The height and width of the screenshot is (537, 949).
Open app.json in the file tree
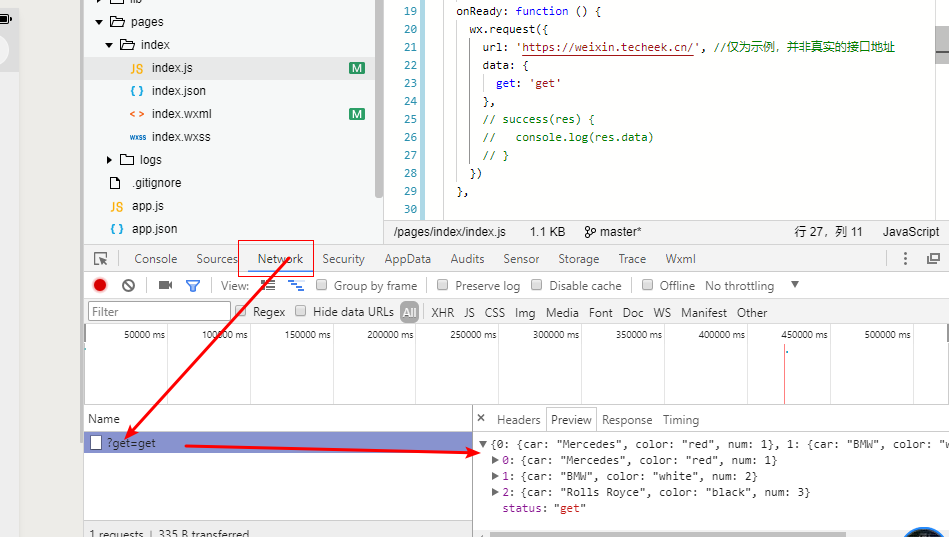[154, 229]
